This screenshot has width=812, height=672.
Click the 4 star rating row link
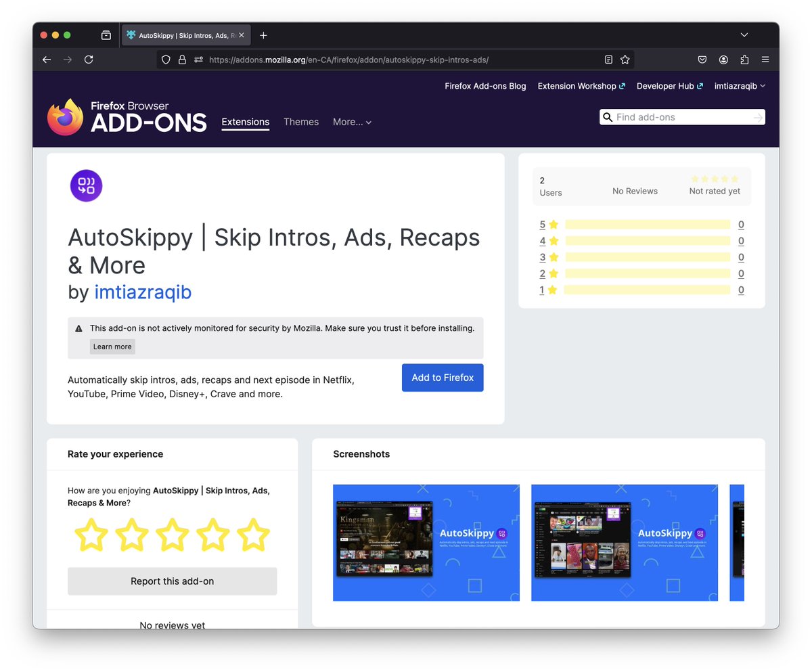549,241
